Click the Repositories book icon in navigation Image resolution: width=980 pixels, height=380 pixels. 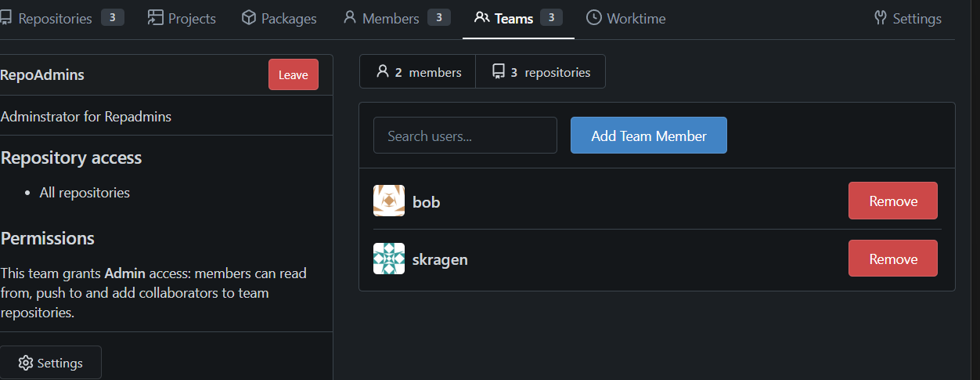click(5, 18)
